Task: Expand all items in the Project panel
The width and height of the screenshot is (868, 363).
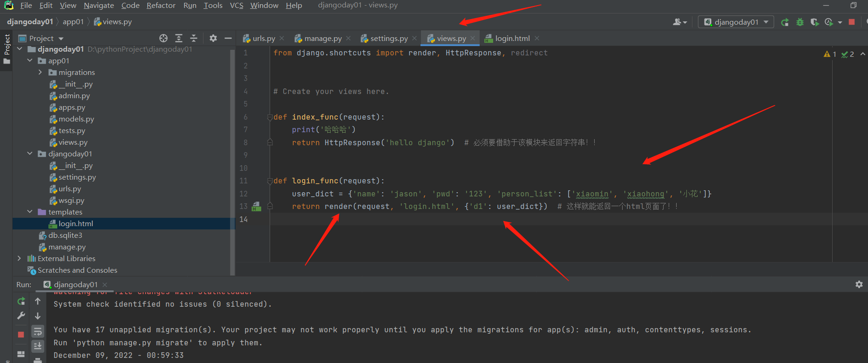Action: 179,38
